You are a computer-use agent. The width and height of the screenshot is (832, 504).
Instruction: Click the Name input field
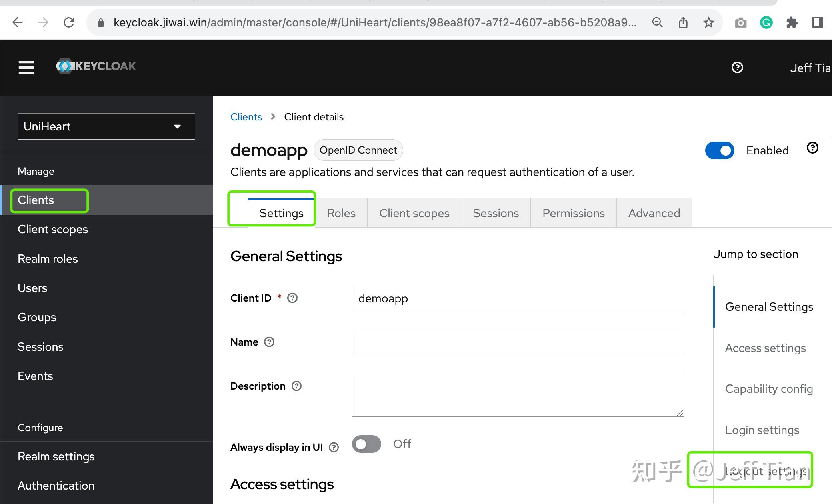(518, 342)
